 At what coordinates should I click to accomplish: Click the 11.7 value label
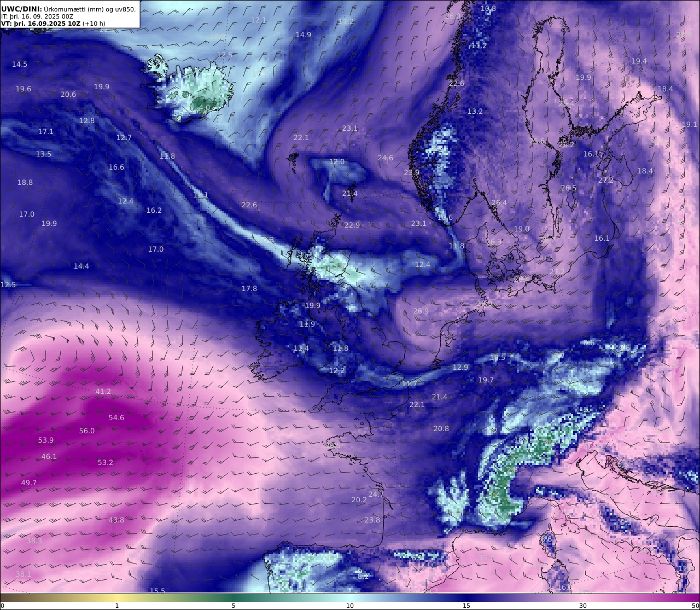tap(410, 384)
